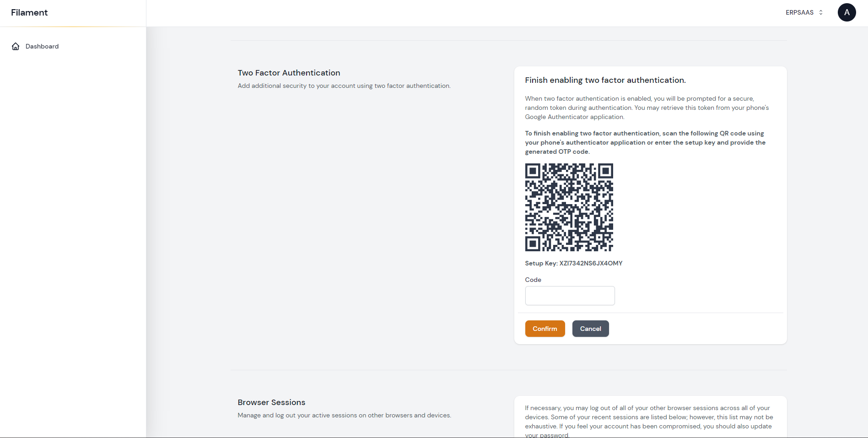The width and height of the screenshot is (868, 438).
Task: Click the Two Factor Authentication heading
Action: [288, 73]
